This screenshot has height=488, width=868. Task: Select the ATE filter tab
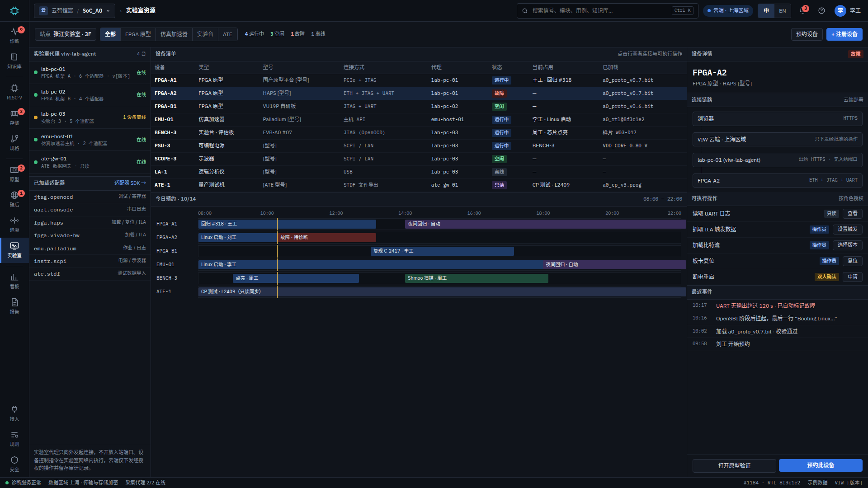pos(227,34)
